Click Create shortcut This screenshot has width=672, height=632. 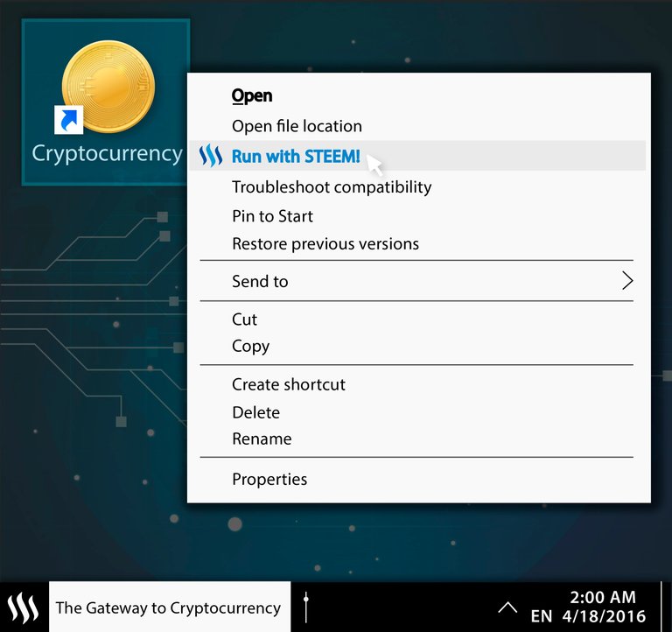pos(289,384)
